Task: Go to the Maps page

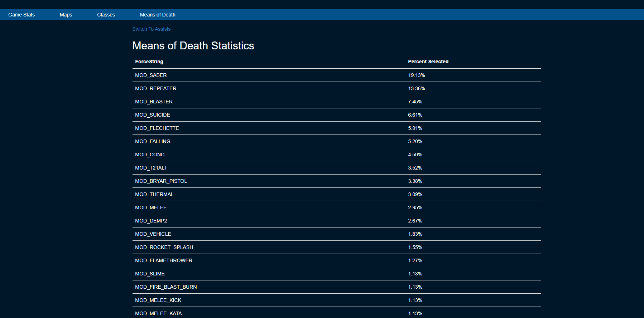Action: [66, 15]
